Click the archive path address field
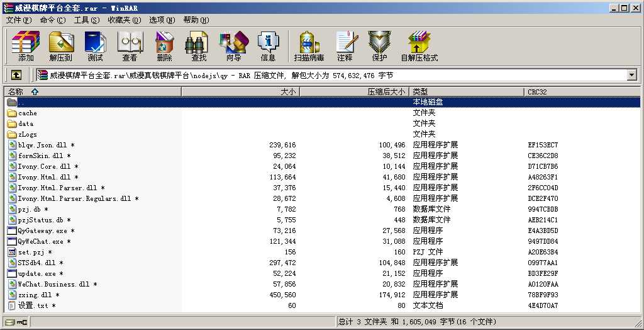 [x=332, y=75]
